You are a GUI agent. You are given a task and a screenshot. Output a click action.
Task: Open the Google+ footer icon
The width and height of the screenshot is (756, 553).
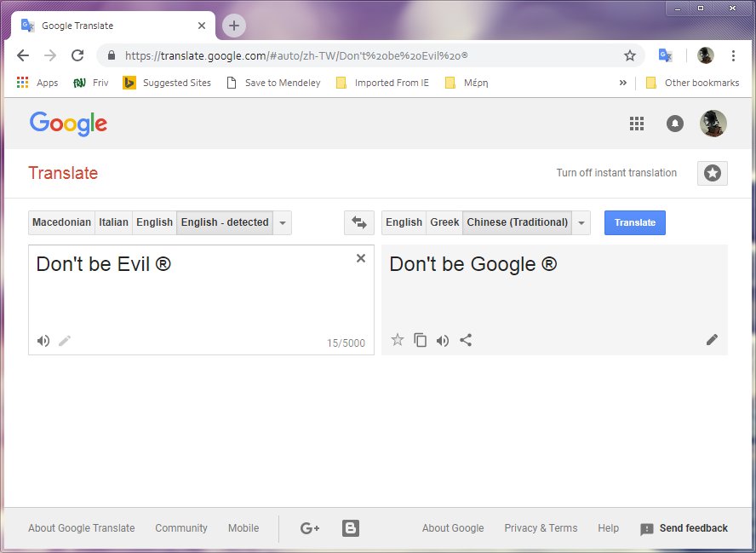point(310,528)
